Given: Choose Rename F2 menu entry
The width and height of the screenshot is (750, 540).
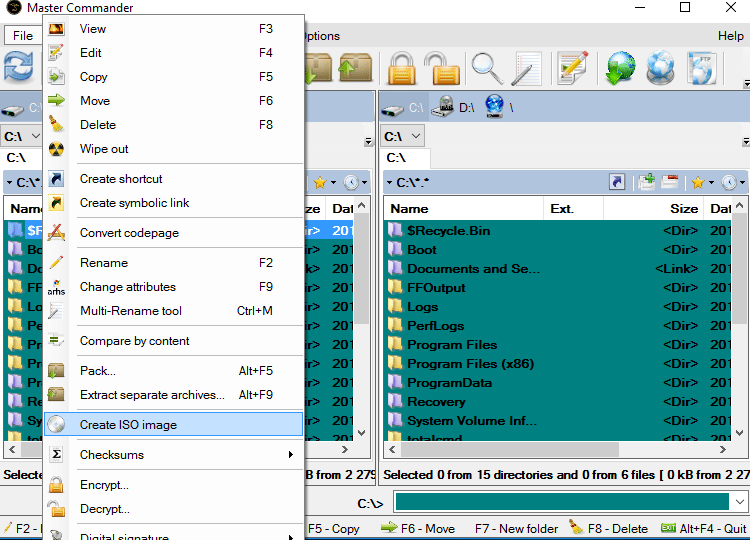Looking at the screenshot, I should click(x=173, y=263).
